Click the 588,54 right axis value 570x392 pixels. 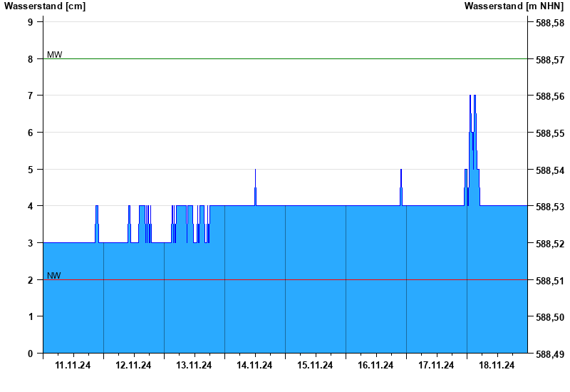pyautogui.click(x=550, y=170)
